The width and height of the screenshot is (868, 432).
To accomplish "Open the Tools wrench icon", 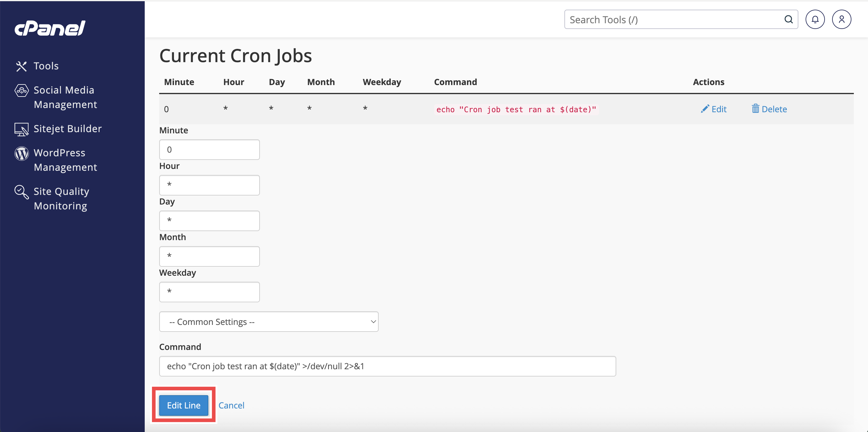I will (21, 66).
